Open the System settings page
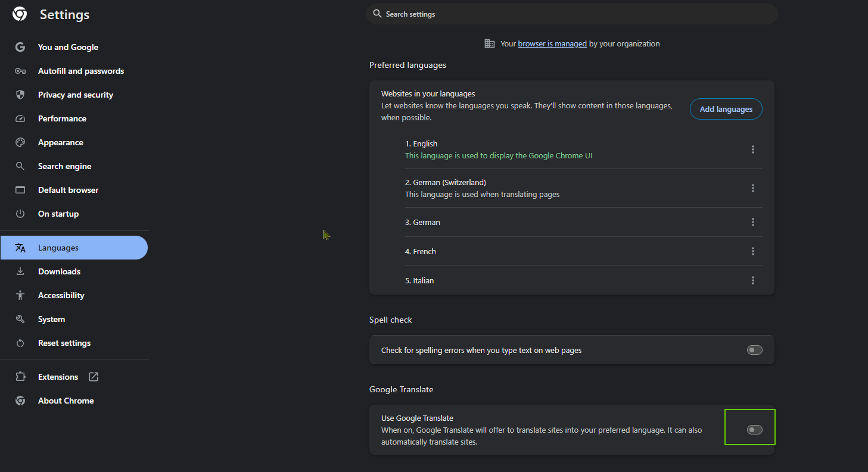This screenshot has width=868, height=472. pos(74,319)
